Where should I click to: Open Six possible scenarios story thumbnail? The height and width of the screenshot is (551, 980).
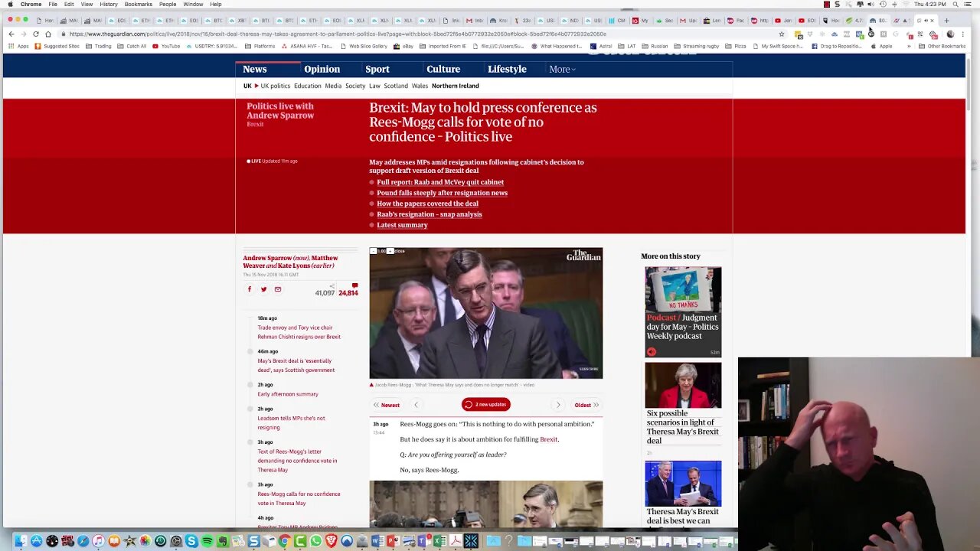tap(683, 385)
